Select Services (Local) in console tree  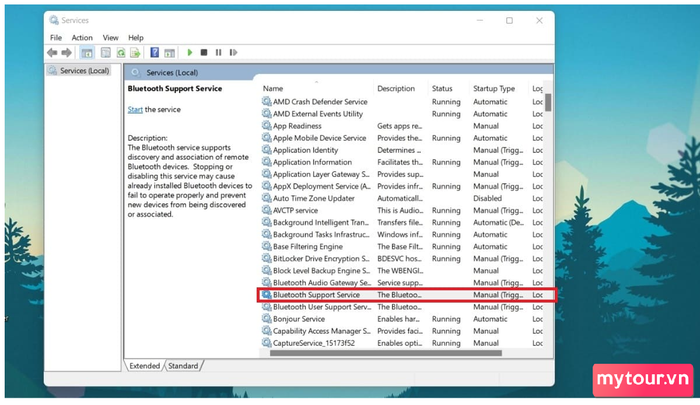pyautogui.click(x=79, y=71)
